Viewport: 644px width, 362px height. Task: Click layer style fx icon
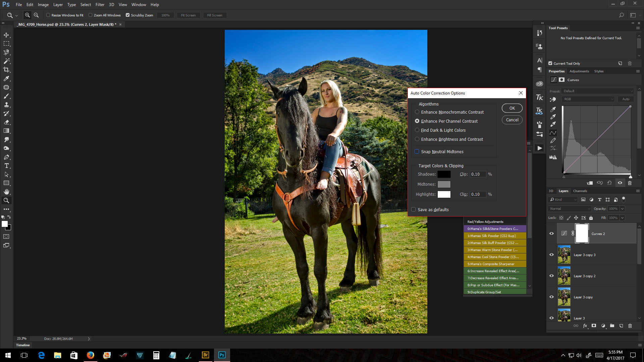pos(585,325)
